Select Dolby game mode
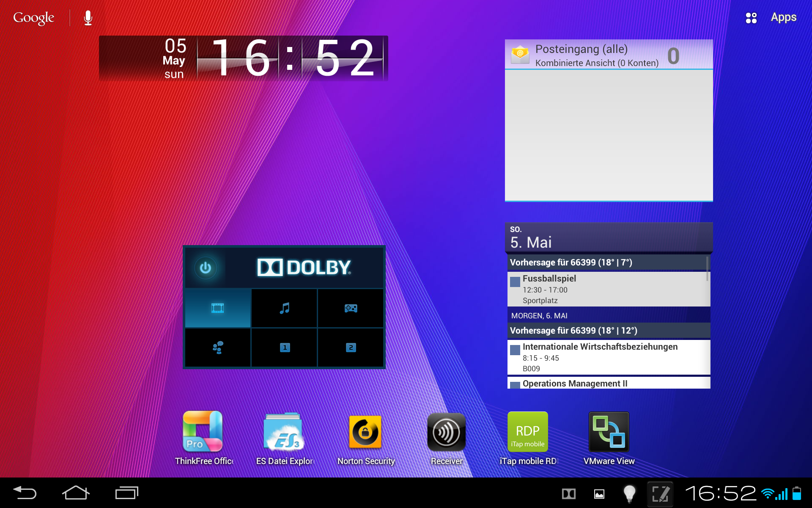 351,308
